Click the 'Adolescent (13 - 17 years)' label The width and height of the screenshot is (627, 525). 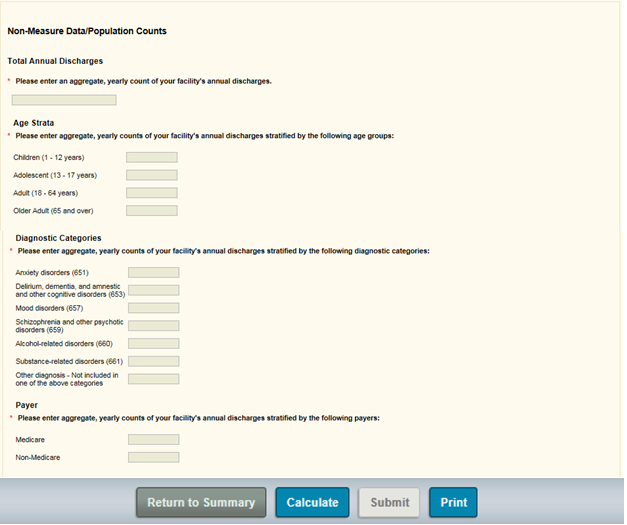[55, 175]
